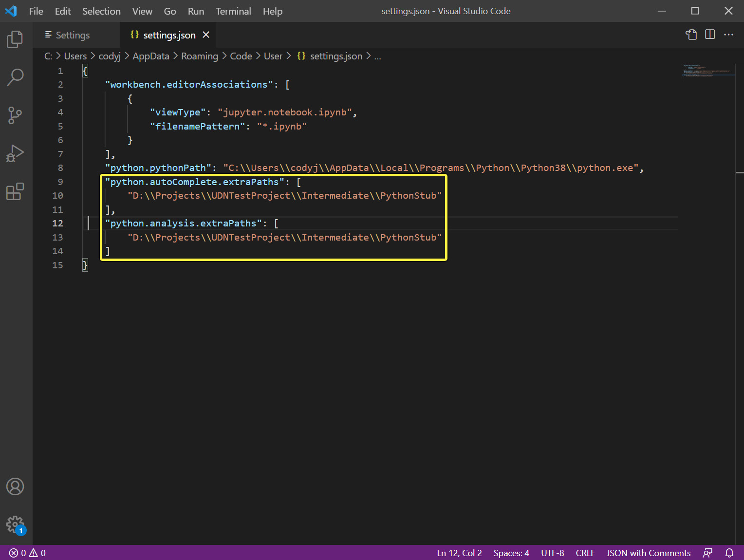Open the Extensions view
The height and width of the screenshot is (560, 744).
(x=15, y=191)
